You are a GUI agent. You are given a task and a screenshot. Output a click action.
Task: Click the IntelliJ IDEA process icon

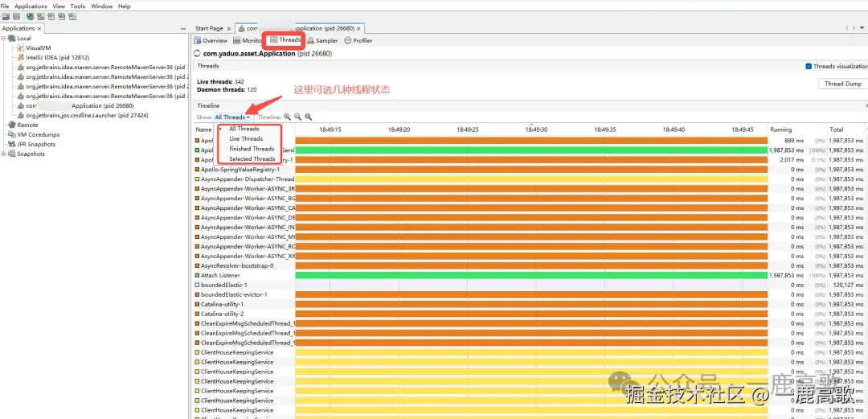21,58
